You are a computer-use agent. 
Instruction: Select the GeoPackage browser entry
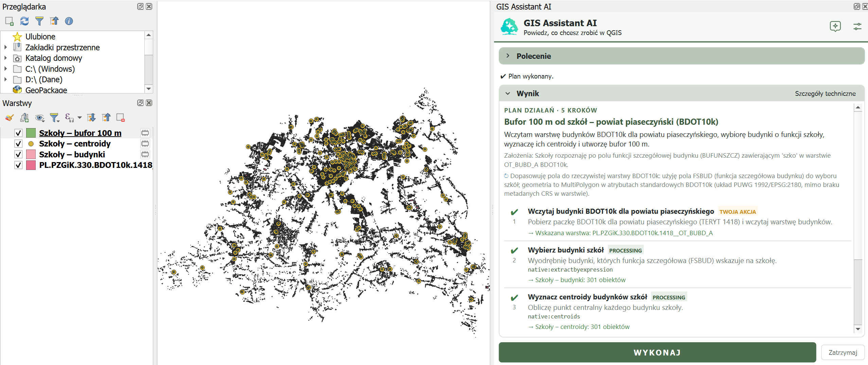(46, 90)
